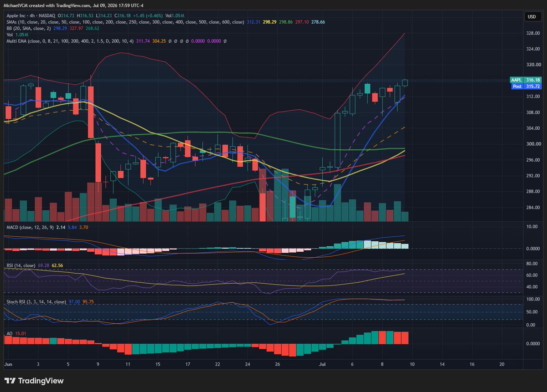Click the AO indicator legend

tap(10, 334)
